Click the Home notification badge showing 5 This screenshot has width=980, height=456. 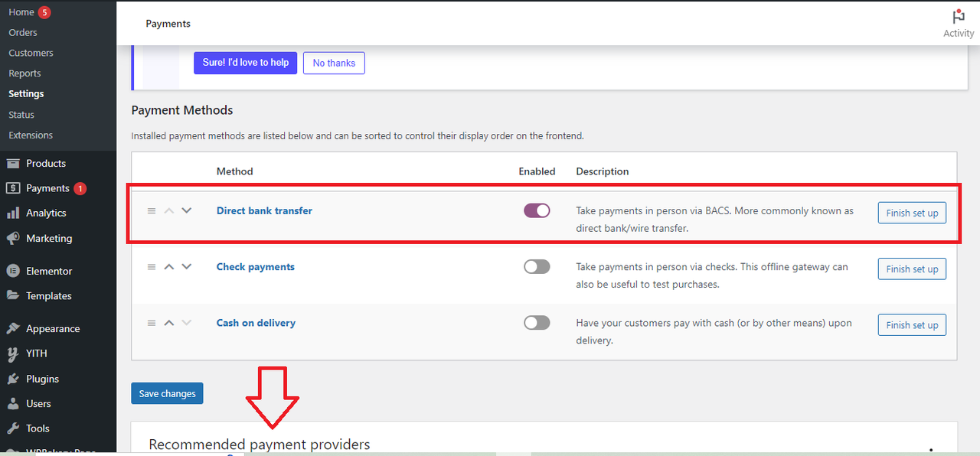click(44, 12)
